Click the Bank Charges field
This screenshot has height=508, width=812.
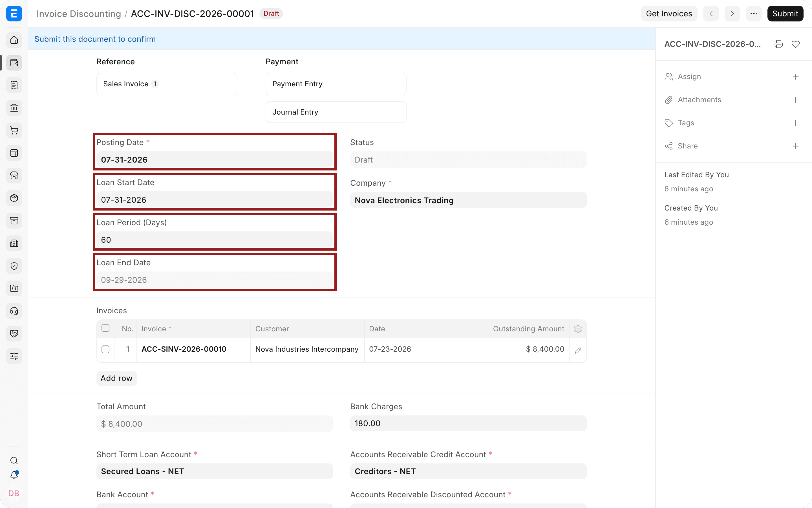tap(468, 423)
